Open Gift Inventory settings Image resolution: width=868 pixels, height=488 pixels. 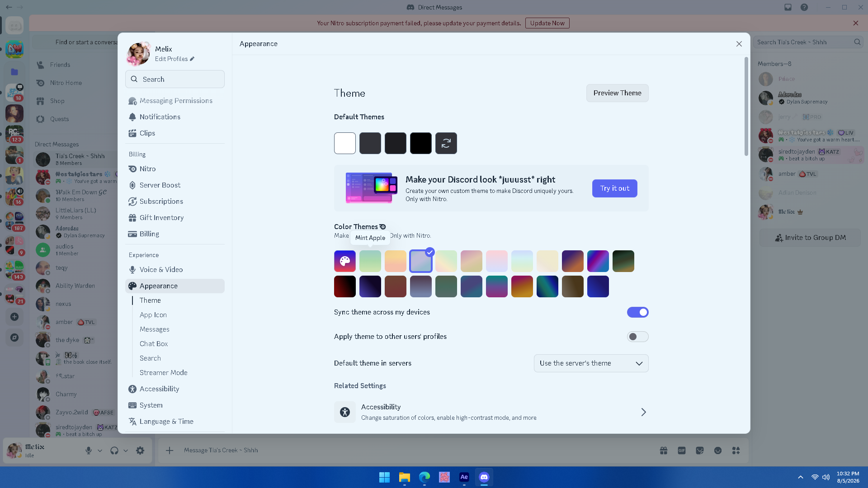tap(175, 218)
